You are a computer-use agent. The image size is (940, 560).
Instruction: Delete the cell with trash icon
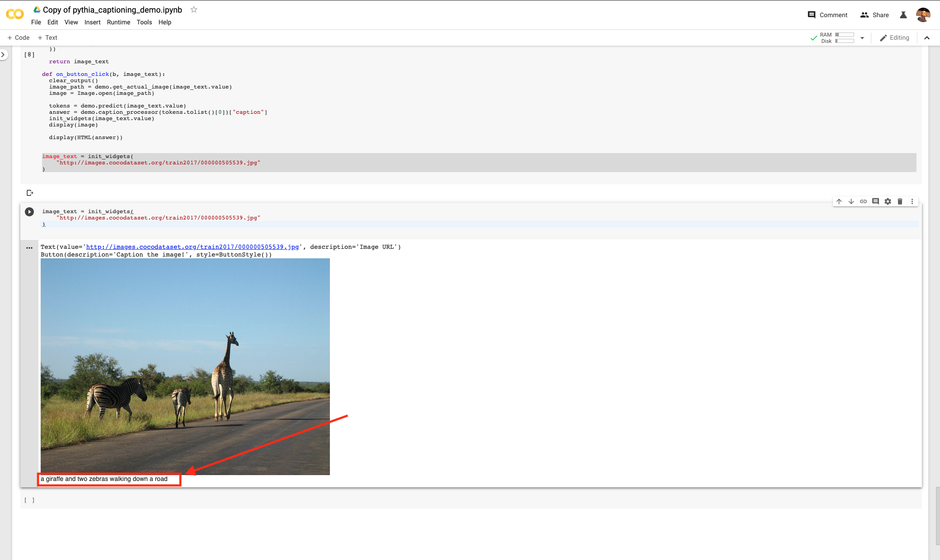pyautogui.click(x=900, y=201)
